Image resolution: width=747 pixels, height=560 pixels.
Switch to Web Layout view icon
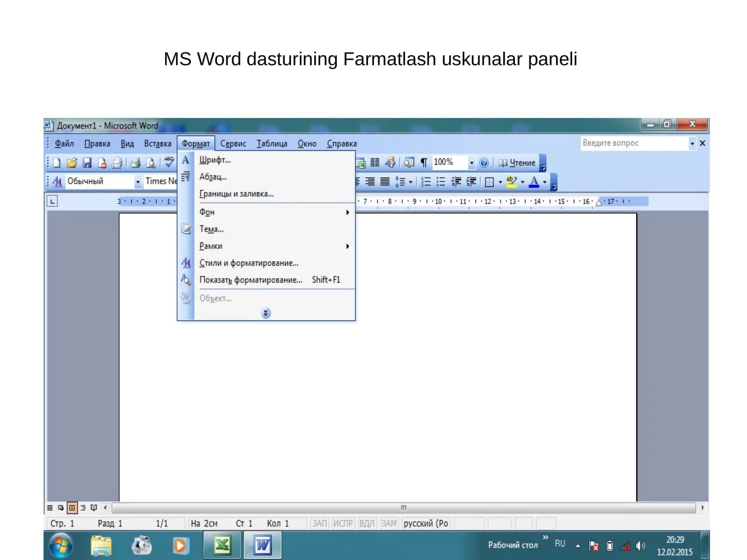tap(61, 508)
